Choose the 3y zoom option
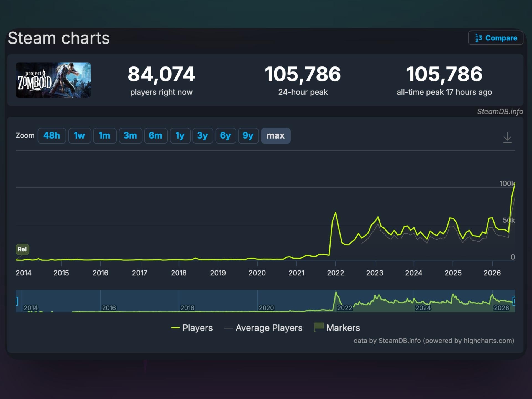 click(203, 135)
